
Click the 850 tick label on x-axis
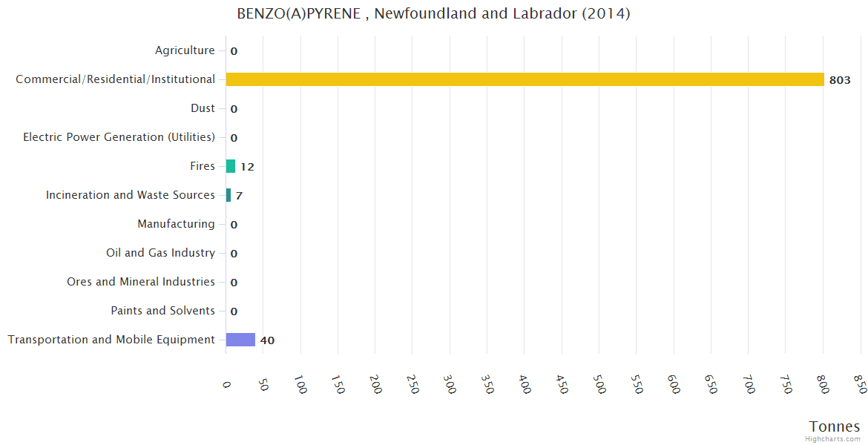coord(861,386)
